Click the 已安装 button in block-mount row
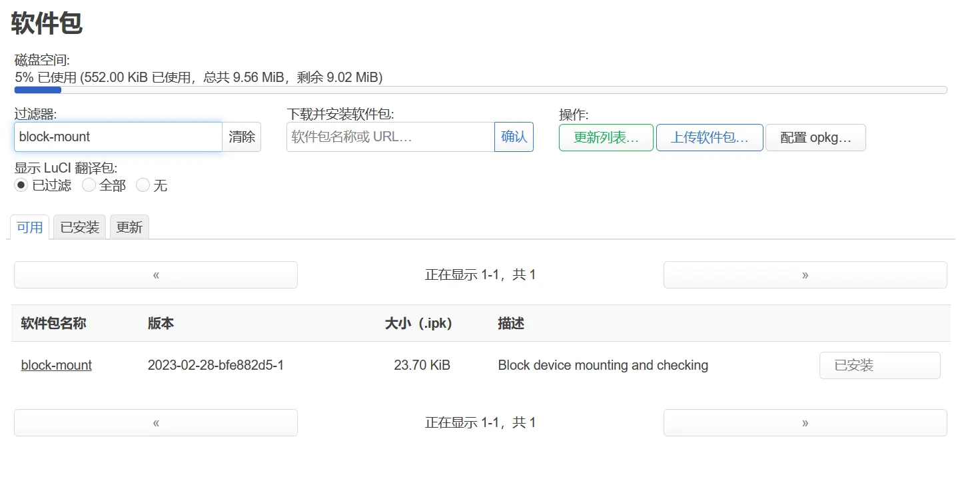This screenshot has width=980, height=489. 879,365
